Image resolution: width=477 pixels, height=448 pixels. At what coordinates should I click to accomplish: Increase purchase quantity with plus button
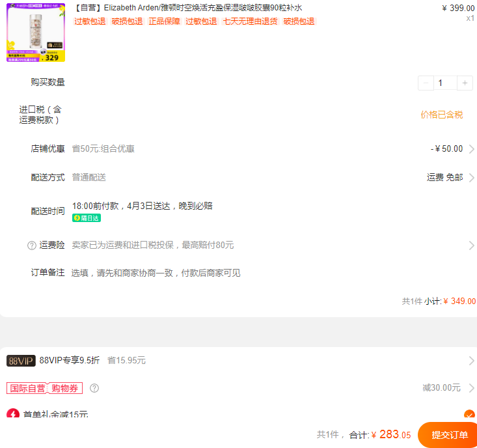pyautogui.click(x=465, y=83)
